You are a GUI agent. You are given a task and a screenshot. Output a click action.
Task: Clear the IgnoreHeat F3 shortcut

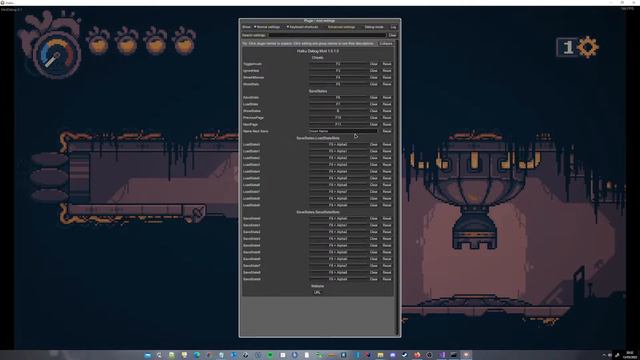click(373, 71)
